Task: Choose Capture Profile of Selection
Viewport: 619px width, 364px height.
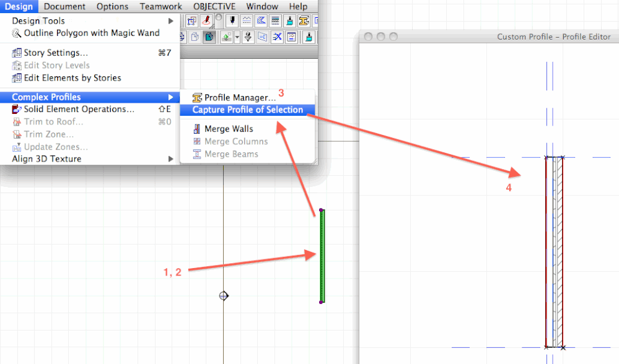Action: pos(247,110)
